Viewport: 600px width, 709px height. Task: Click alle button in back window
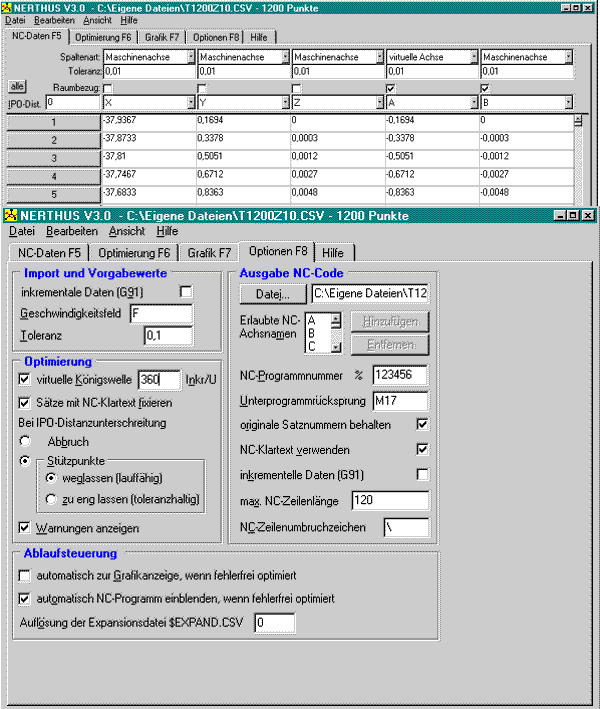click(x=17, y=86)
